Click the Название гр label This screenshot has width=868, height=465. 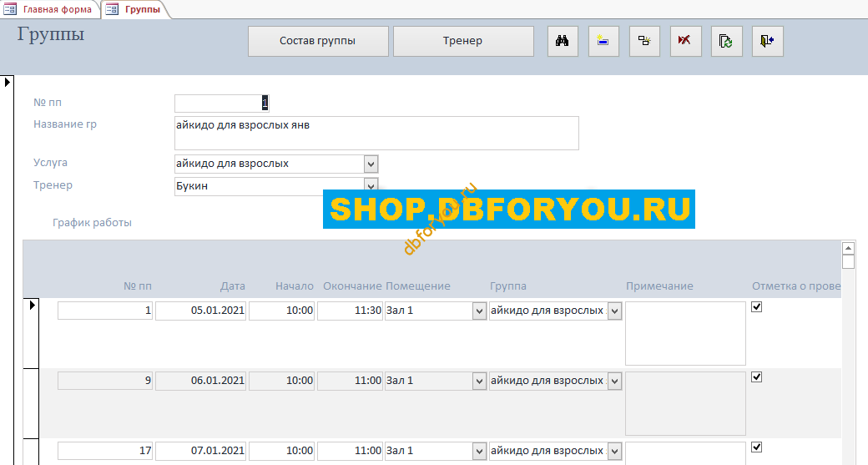[65, 124]
